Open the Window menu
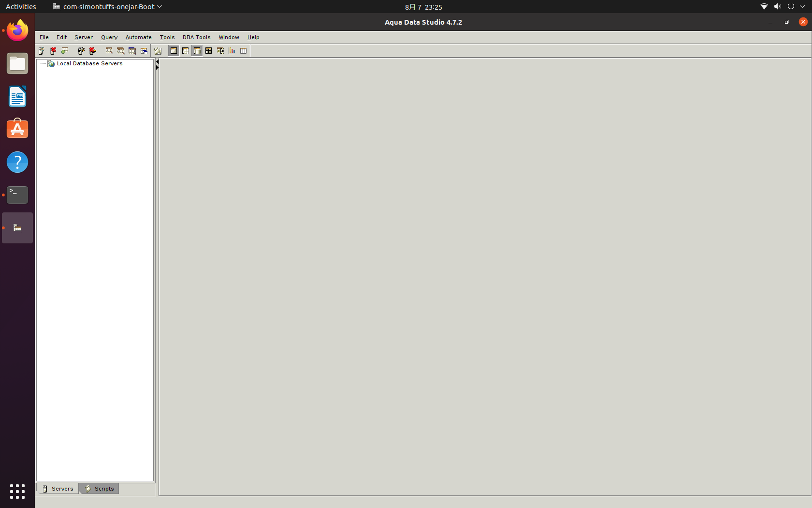 point(229,37)
